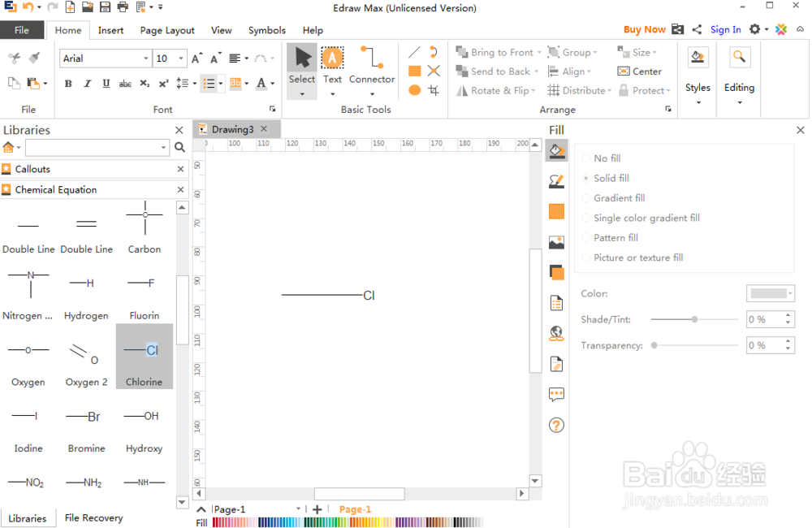Increase font size with A up
Viewport: 812px width, 528px height.
point(197,58)
